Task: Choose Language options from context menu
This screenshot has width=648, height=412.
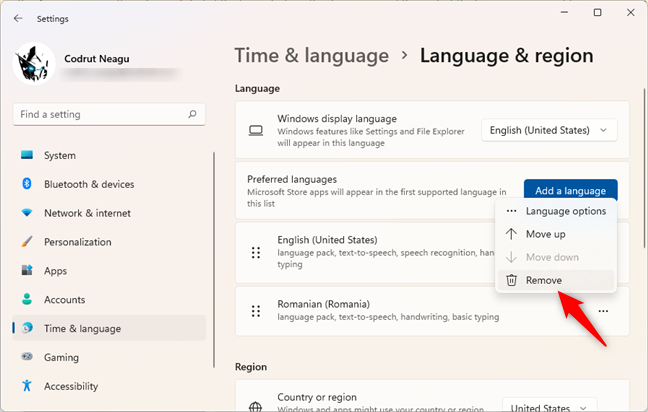Action: click(556, 211)
